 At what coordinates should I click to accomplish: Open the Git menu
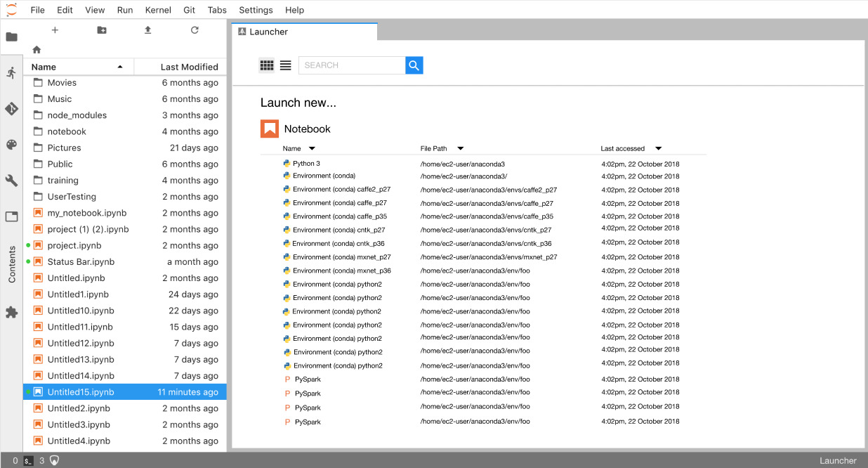click(189, 10)
